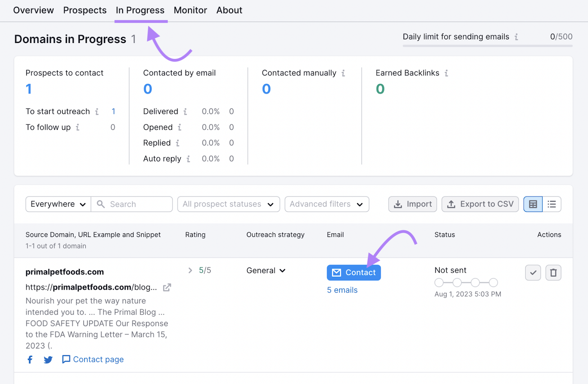Switch to the Monitor tab
The image size is (588, 384).
[x=190, y=10]
